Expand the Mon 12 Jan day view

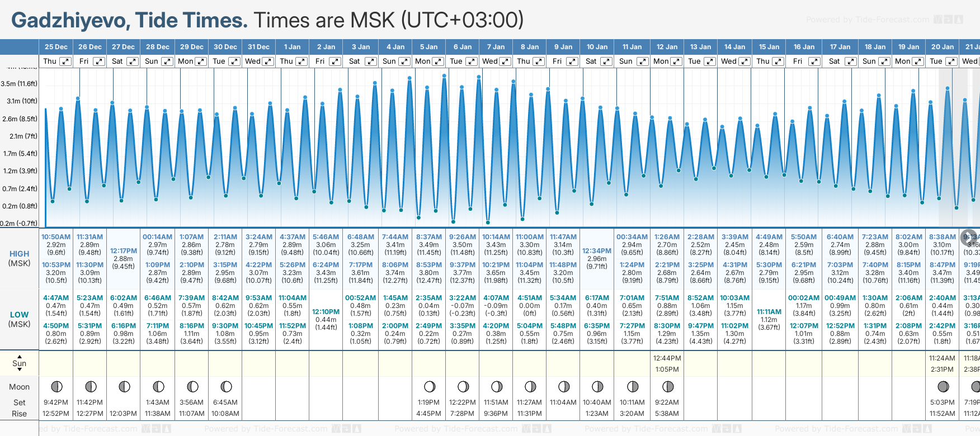point(676,61)
